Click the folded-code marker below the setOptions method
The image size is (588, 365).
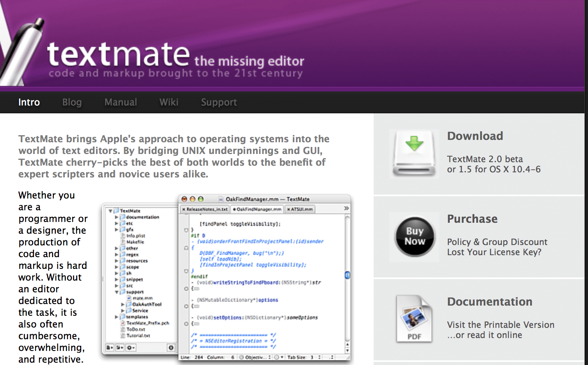[196, 324]
